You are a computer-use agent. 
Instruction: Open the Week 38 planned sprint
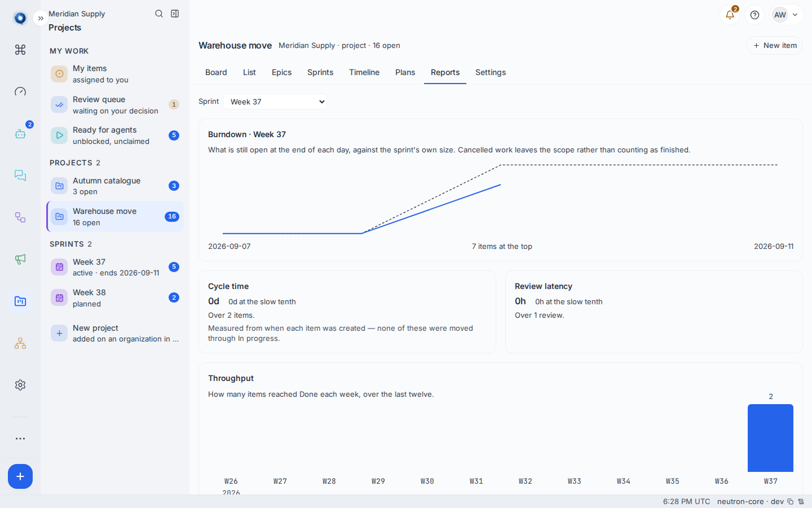(x=115, y=298)
